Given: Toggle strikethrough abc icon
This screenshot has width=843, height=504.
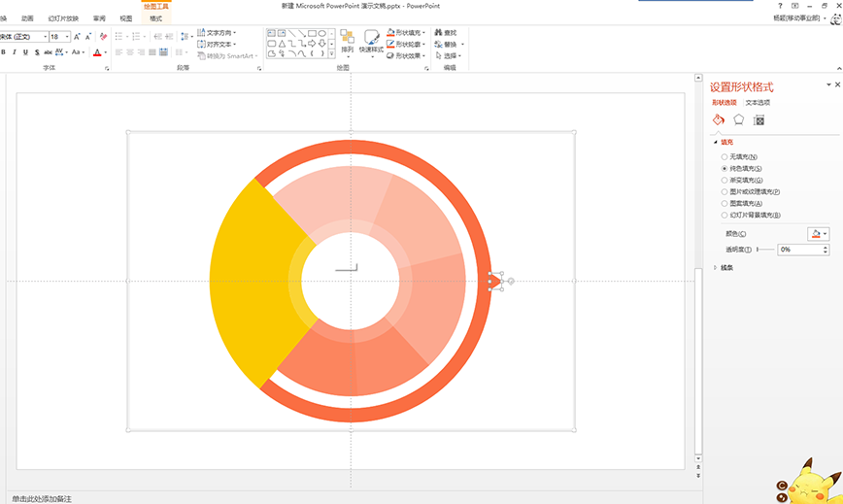Looking at the screenshot, I should point(48,52).
